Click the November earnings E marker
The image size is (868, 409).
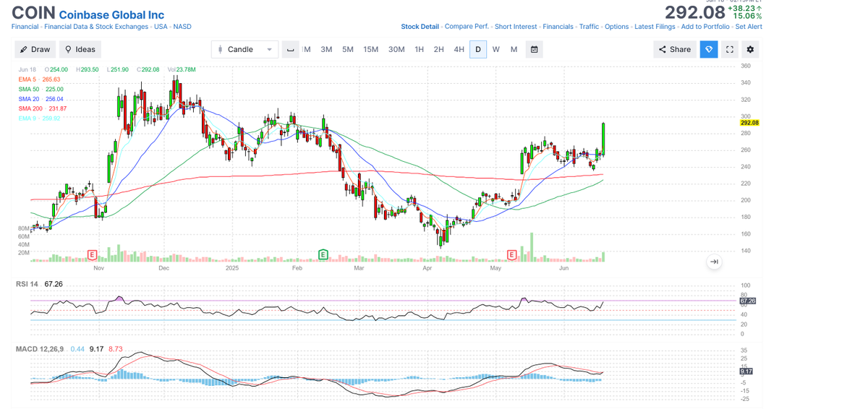click(x=92, y=255)
